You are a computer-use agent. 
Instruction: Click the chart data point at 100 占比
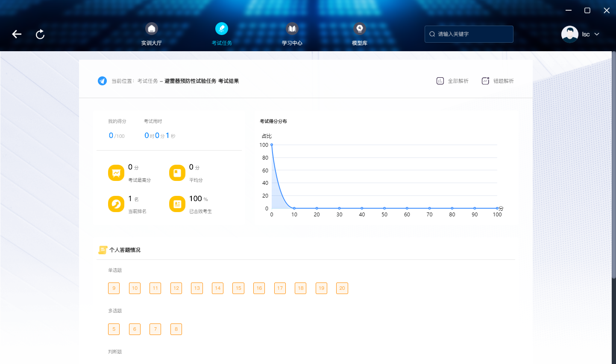click(x=272, y=145)
